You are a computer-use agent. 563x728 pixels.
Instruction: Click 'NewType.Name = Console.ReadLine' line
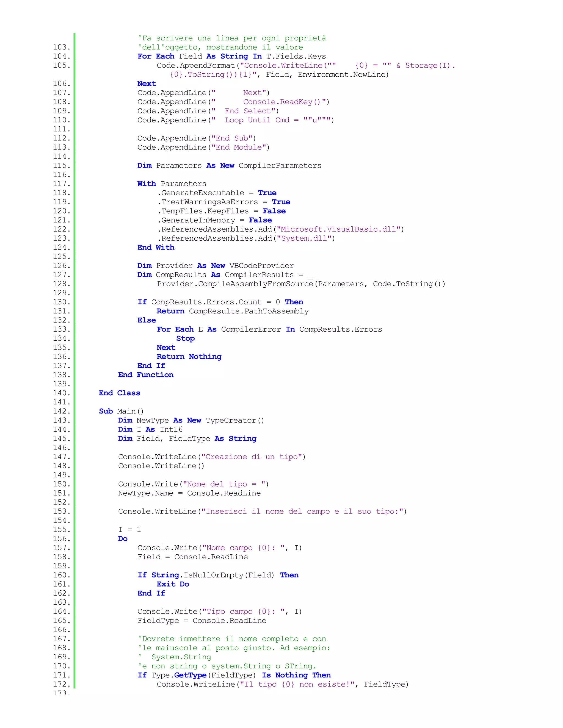point(189,493)
